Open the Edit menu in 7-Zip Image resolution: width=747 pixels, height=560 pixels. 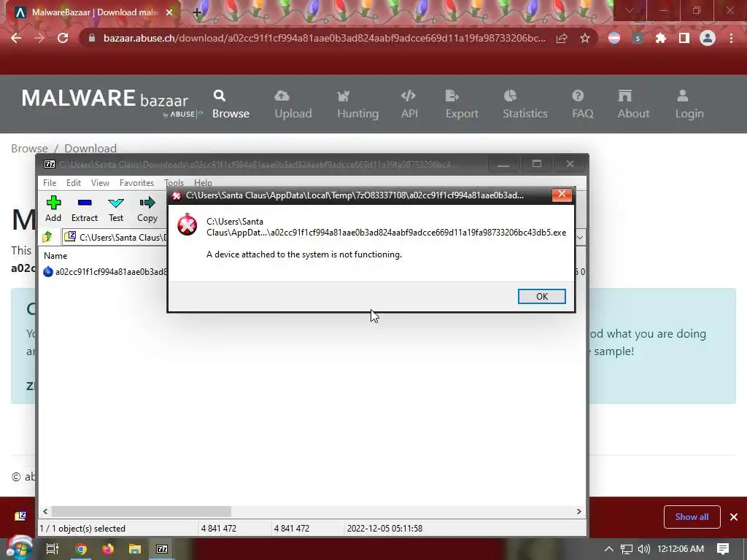point(74,183)
